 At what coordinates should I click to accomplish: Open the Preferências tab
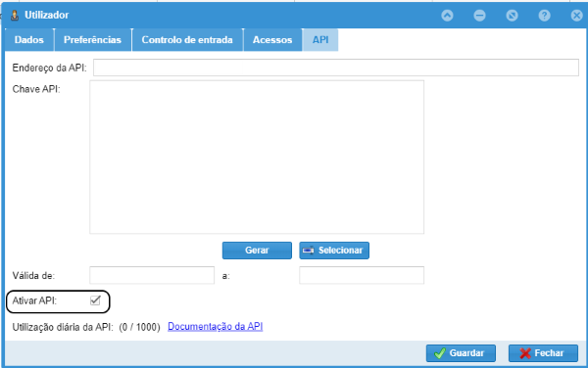(x=93, y=40)
